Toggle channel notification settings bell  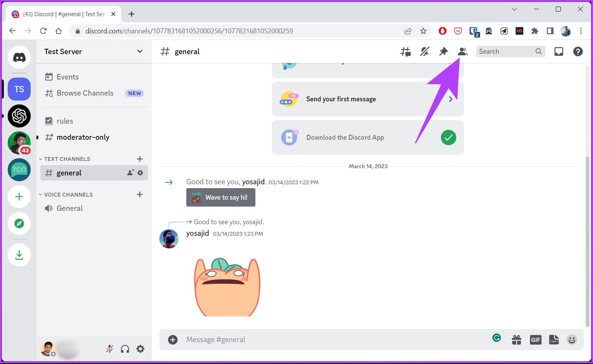424,51
